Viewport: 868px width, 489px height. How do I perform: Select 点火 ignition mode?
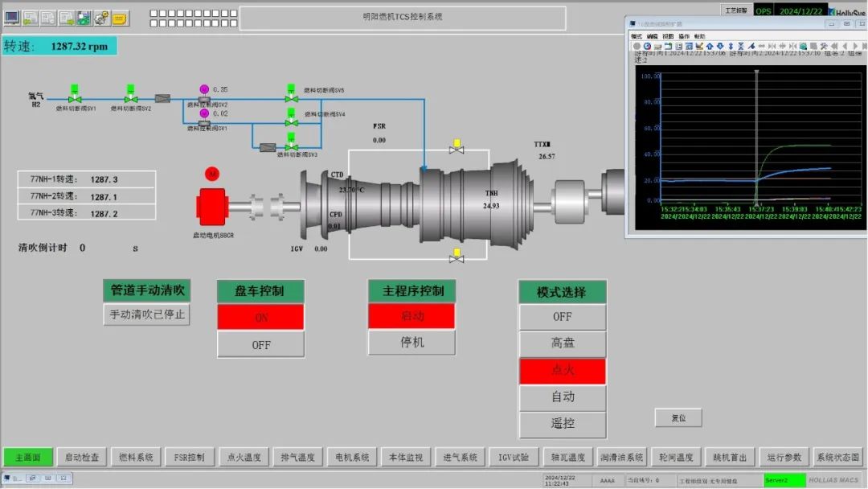pos(562,371)
